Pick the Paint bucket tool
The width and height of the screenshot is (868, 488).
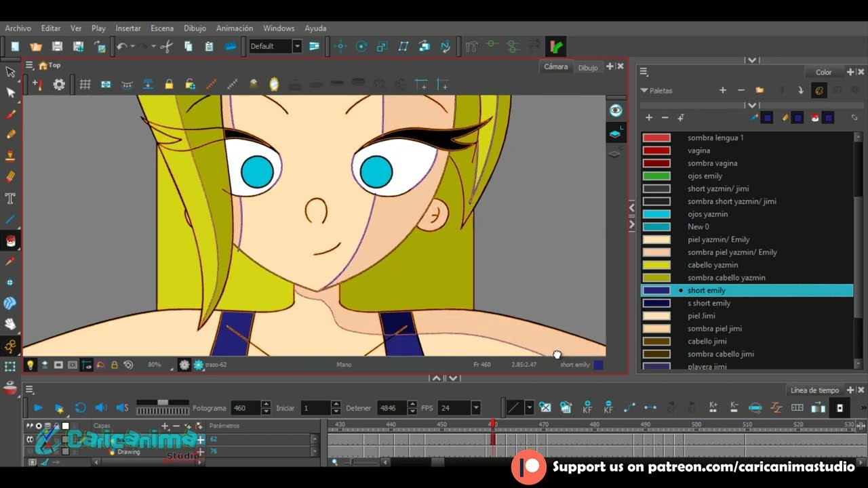pyautogui.click(x=10, y=241)
